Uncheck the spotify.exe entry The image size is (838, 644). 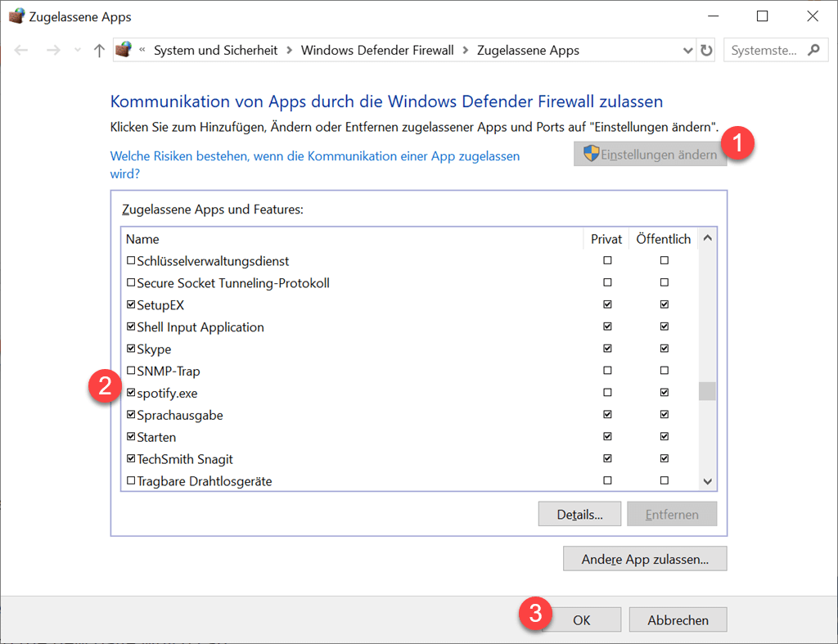pos(130,392)
